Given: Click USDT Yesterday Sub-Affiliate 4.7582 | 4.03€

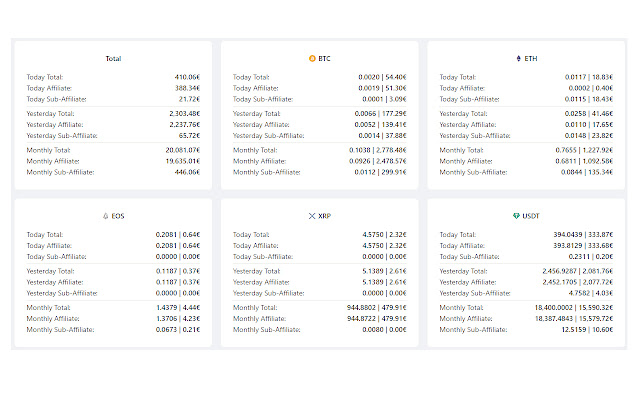Looking at the screenshot, I should (x=591, y=293).
